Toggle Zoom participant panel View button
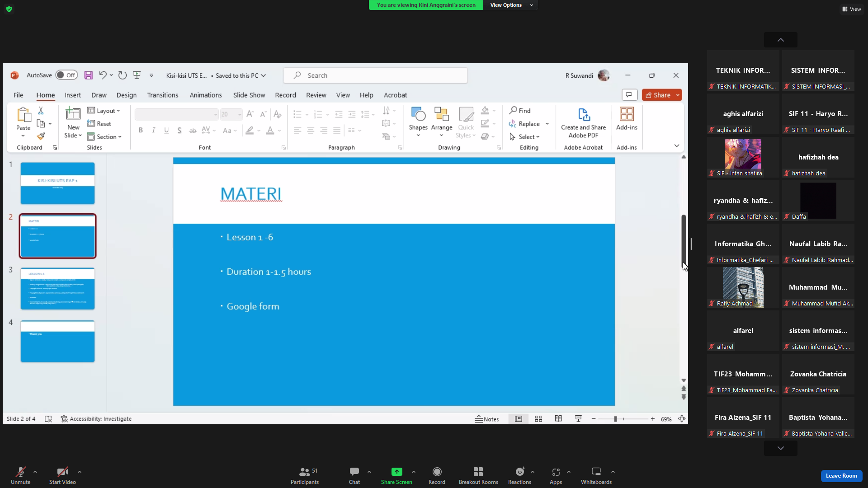 pyautogui.click(x=851, y=9)
